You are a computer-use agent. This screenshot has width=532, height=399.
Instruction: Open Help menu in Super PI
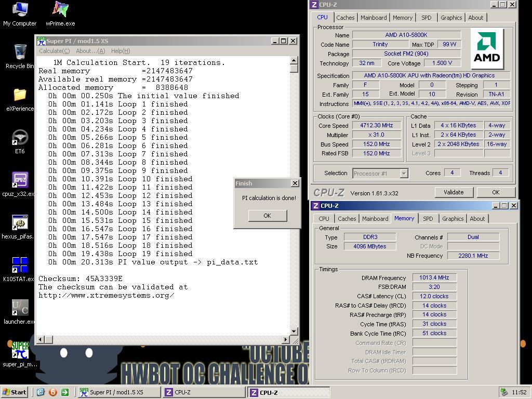point(121,51)
